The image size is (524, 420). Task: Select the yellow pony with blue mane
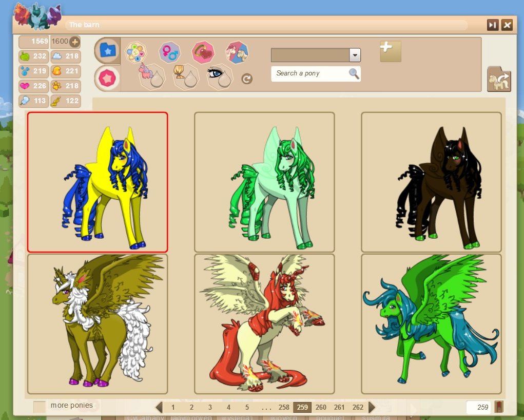pyautogui.click(x=98, y=182)
